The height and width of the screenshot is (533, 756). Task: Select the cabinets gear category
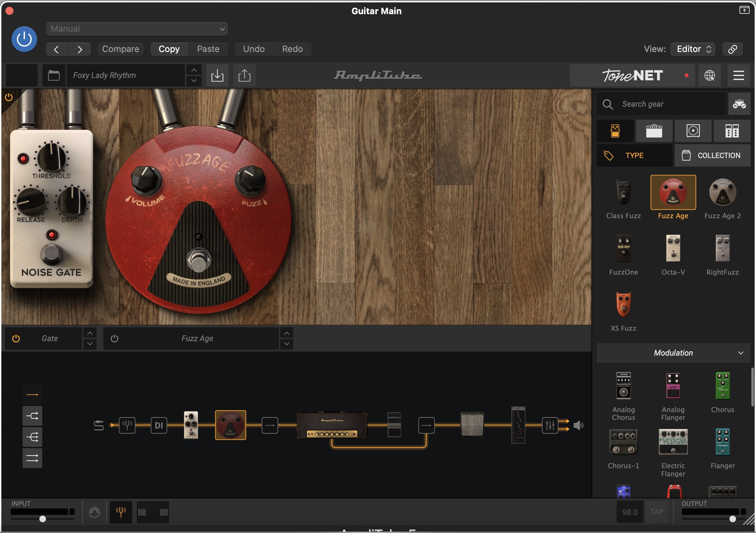point(693,131)
